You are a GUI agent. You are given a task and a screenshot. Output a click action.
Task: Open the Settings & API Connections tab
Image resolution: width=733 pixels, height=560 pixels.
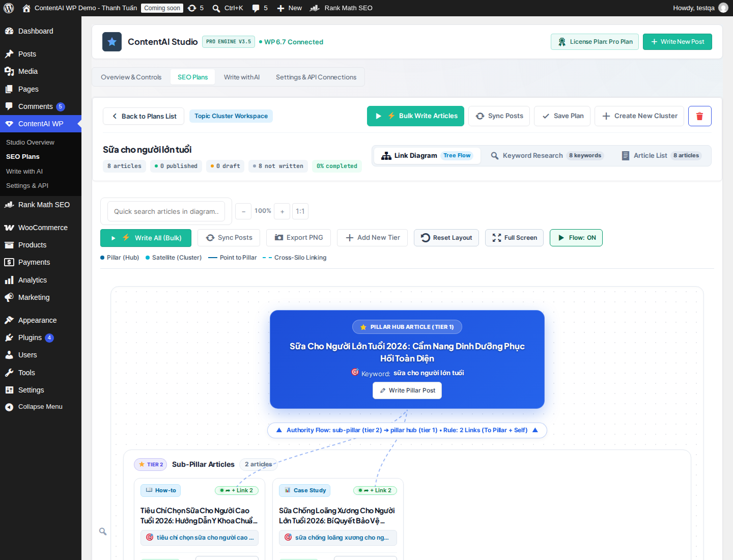(x=316, y=77)
